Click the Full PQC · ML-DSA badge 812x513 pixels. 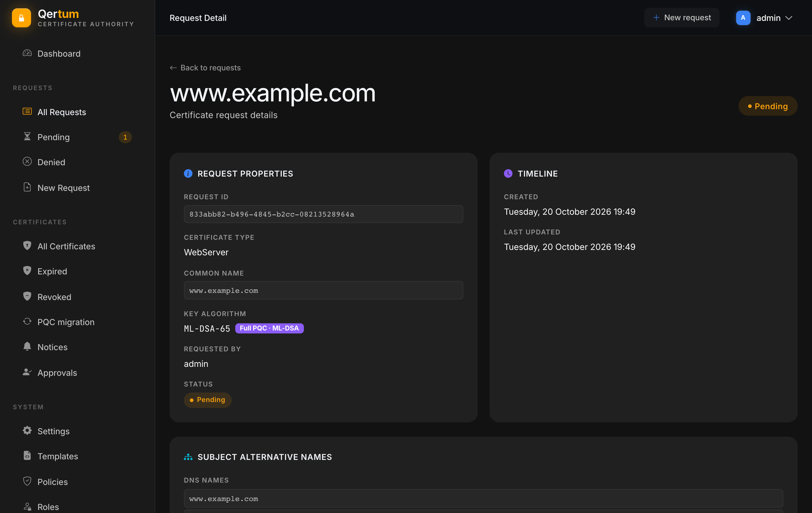pos(269,328)
